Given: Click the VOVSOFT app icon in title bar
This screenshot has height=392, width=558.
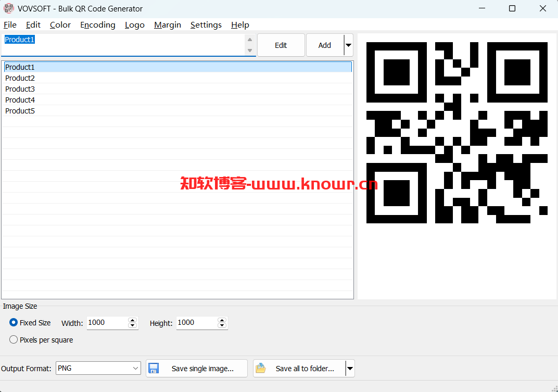Looking at the screenshot, I should (x=8, y=8).
